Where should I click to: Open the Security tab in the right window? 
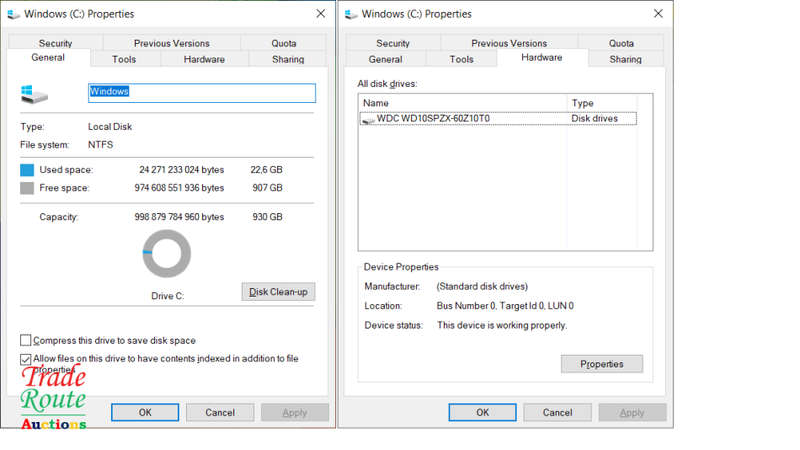[x=393, y=43]
